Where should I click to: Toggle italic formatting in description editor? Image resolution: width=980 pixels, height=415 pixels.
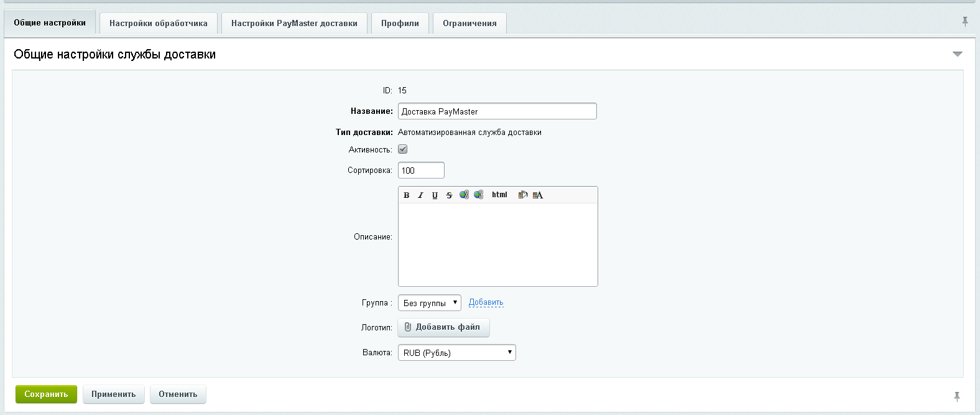pos(420,195)
